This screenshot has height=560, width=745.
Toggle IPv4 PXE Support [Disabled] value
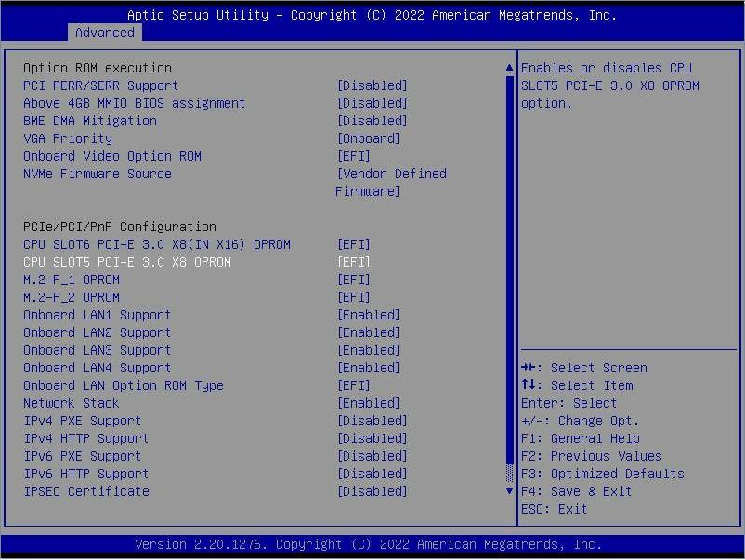[x=372, y=421]
